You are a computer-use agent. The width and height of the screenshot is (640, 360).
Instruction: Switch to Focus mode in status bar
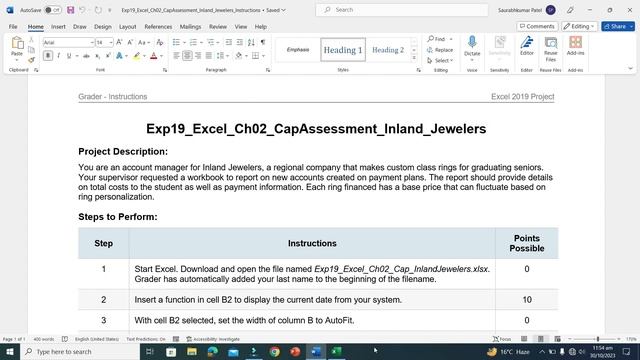click(502, 339)
